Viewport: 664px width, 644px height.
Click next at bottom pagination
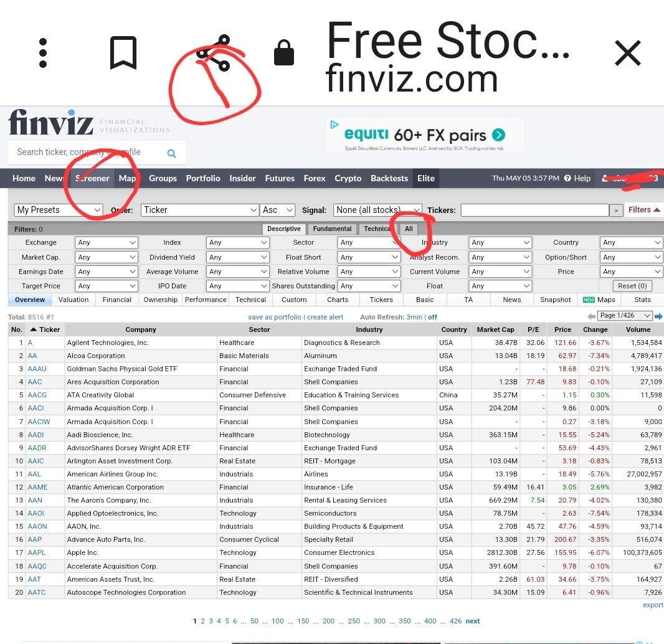pyautogui.click(x=473, y=621)
